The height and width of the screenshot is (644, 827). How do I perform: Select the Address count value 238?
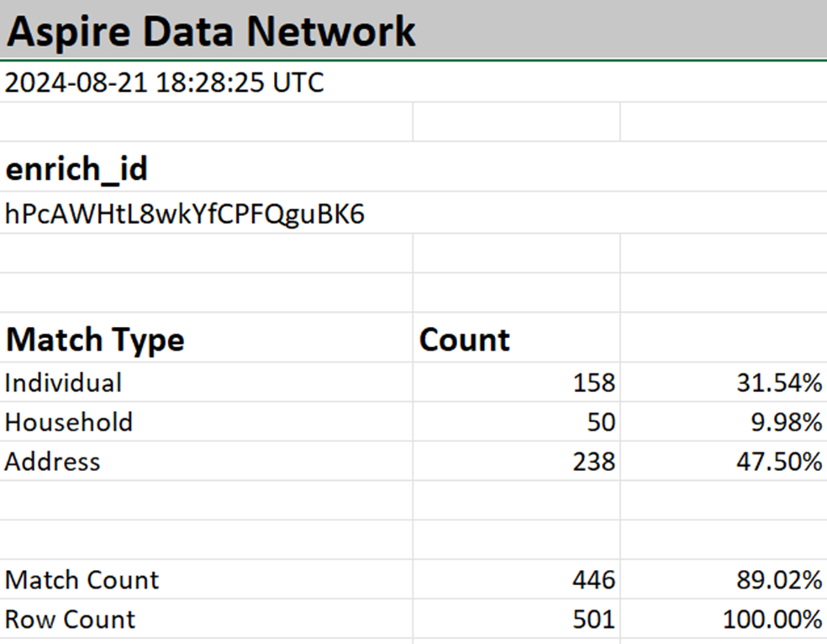tap(516, 461)
